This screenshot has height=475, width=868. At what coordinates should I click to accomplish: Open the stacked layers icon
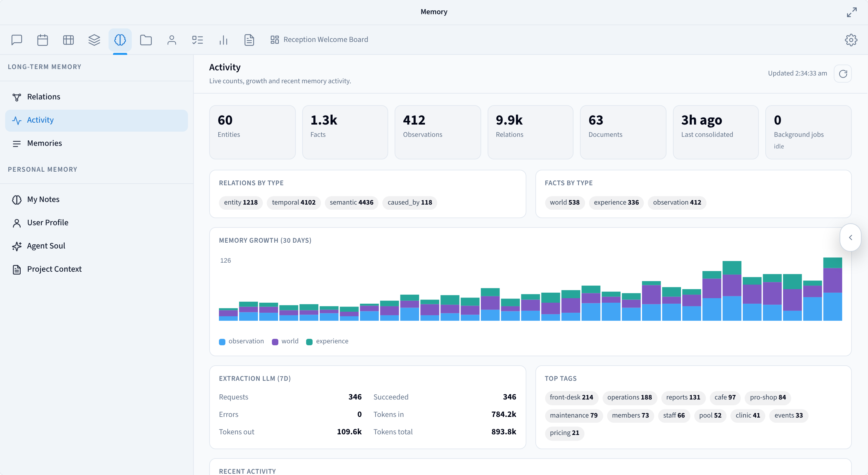pos(94,40)
